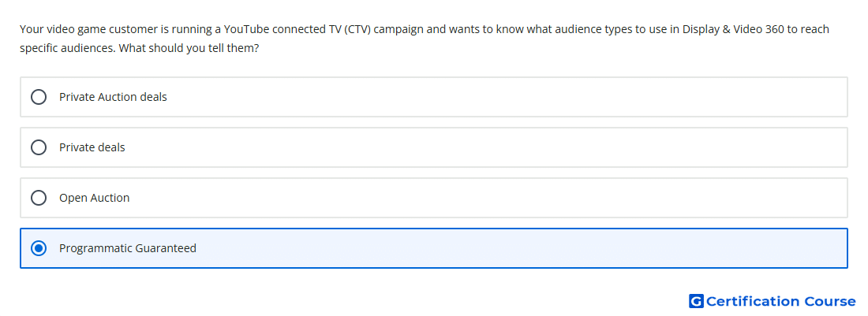The height and width of the screenshot is (316, 868).
Task: Choose the Private deals radio circle
Action: 38,147
